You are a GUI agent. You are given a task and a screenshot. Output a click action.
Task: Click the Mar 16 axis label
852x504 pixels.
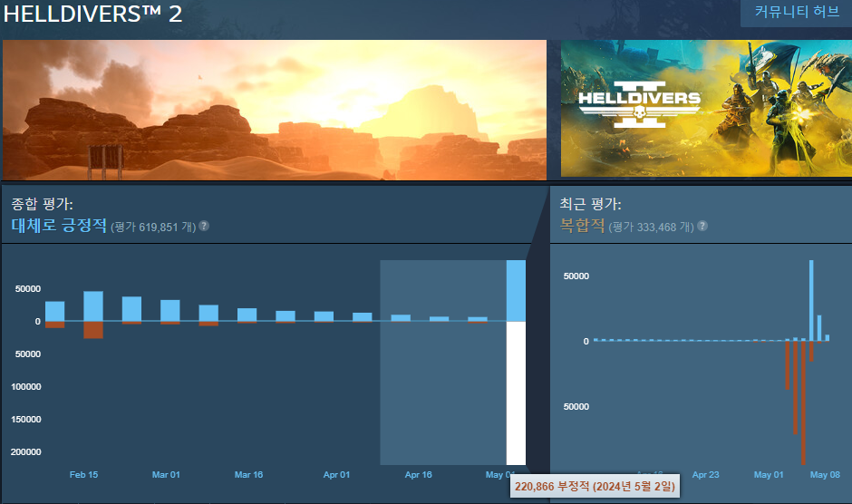tap(248, 475)
